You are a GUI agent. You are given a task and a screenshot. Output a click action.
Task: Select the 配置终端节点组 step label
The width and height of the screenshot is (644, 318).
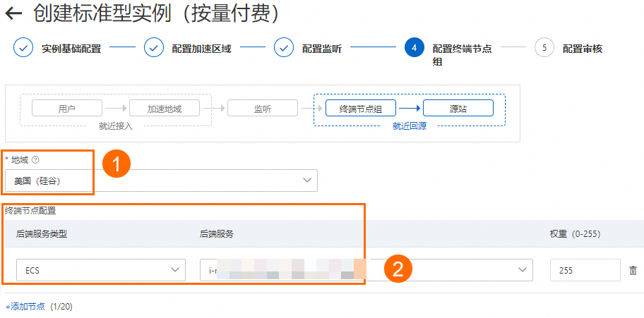click(x=462, y=56)
